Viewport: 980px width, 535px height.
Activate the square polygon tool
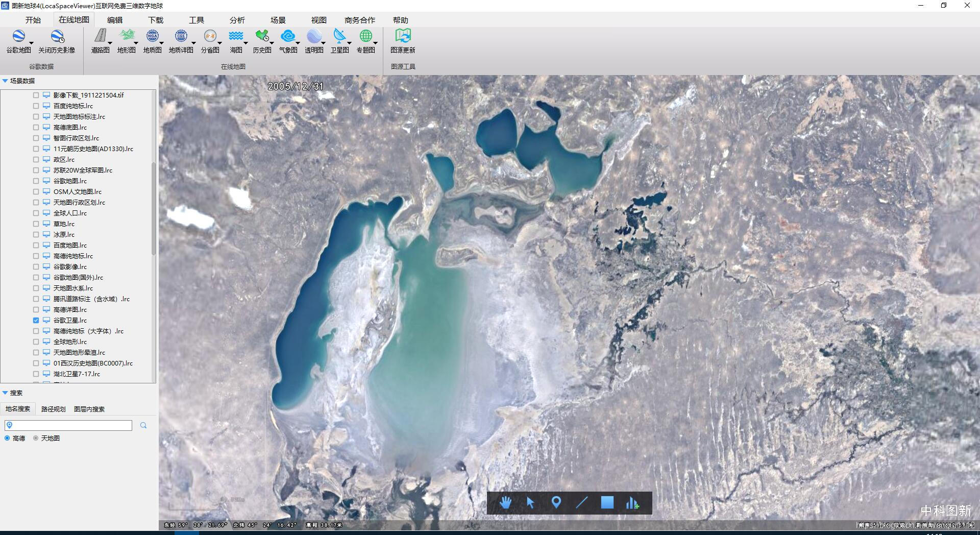point(607,502)
